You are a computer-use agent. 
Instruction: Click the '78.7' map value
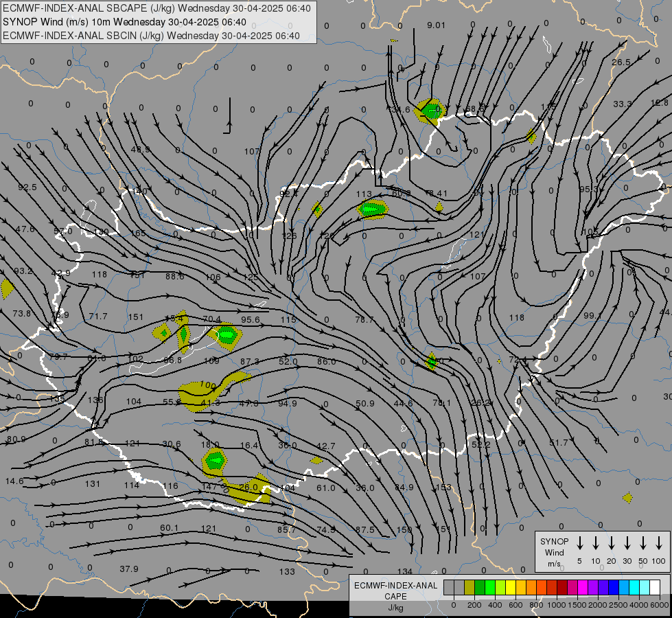364,319
